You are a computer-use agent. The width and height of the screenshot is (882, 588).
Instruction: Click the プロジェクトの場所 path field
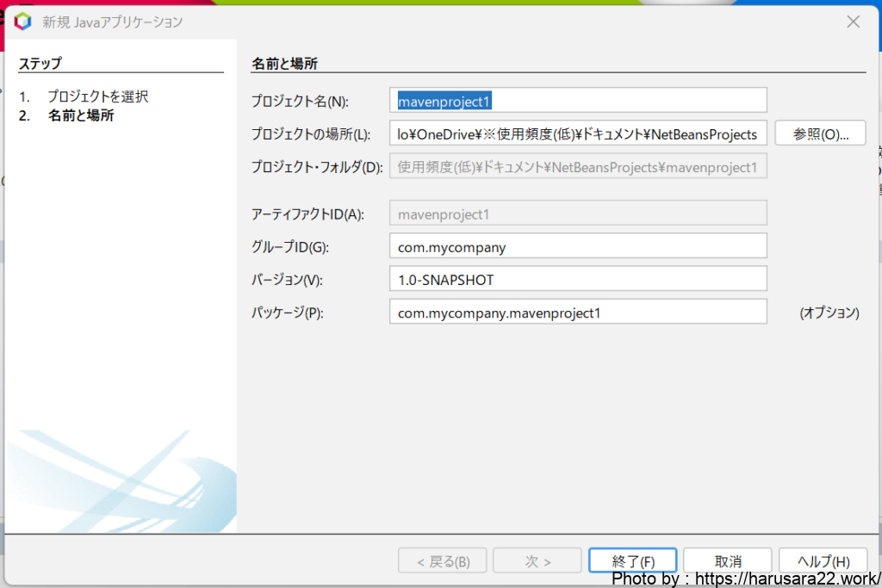577,133
